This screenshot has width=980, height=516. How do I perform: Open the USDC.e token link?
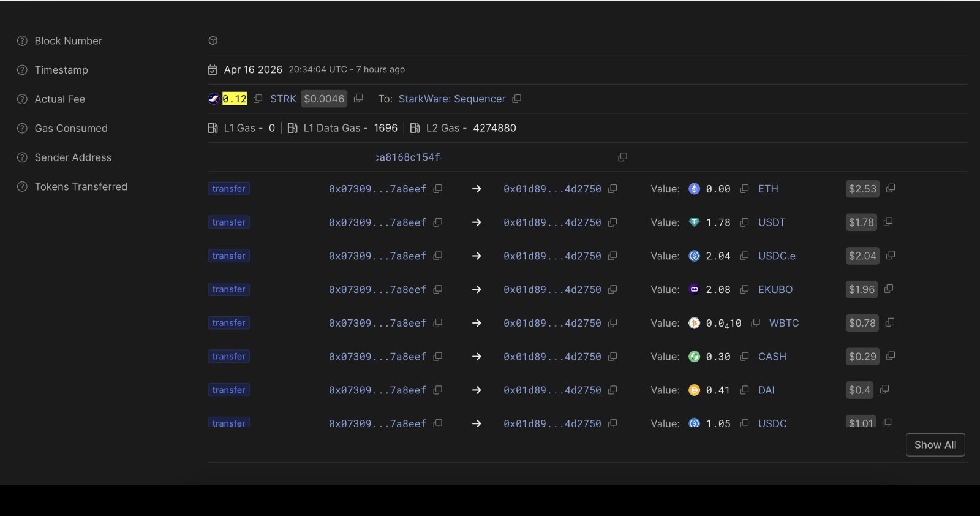[x=777, y=256]
